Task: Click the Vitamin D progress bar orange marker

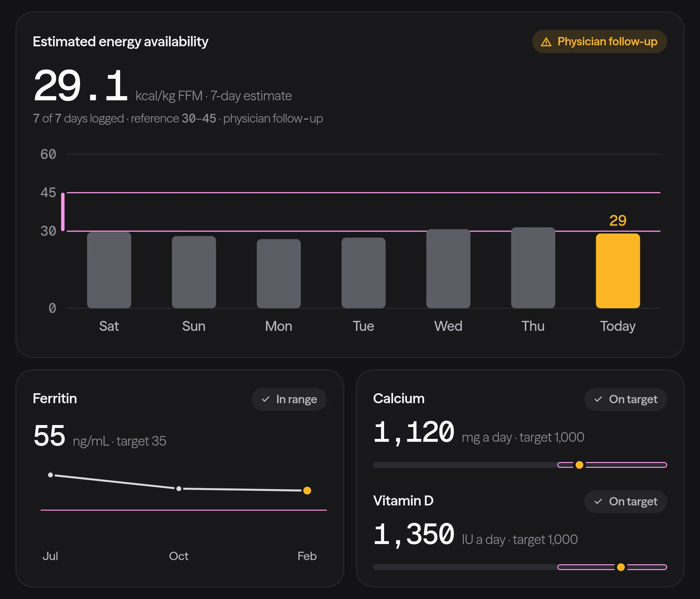Action: (x=621, y=567)
